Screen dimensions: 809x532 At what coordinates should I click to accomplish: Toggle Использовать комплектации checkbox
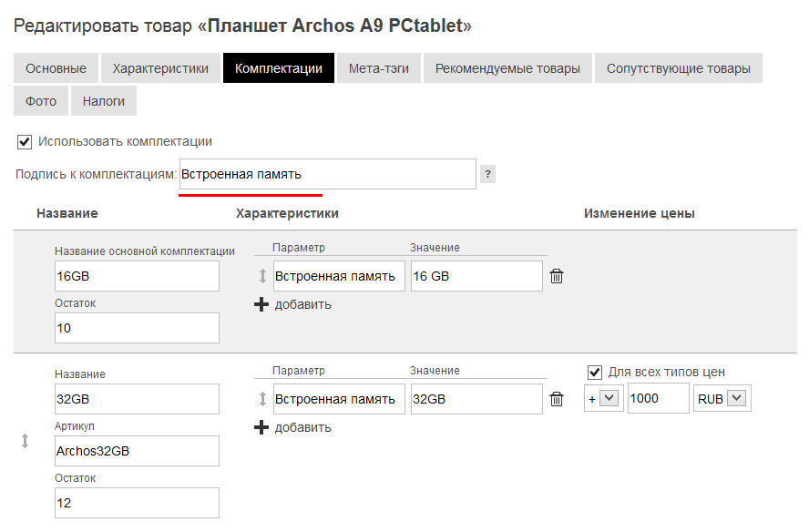pyautogui.click(x=25, y=142)
